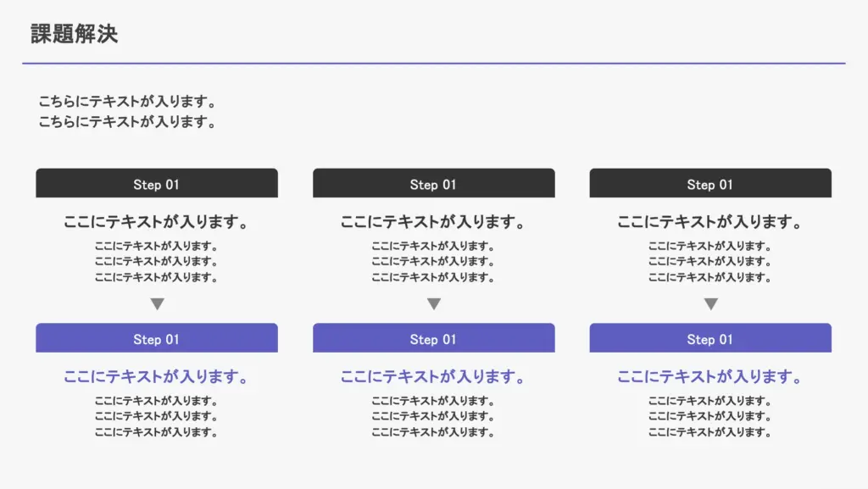868x489 pixels.
Task: Select the top-left dark Step 01 bar
Action: (157, 183)
